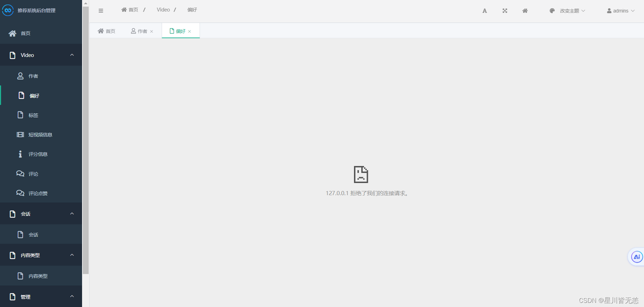Viewport: 644px width, 307px height.
Task: Click the 首页 breadcrumb link
Action: (130, 10)
